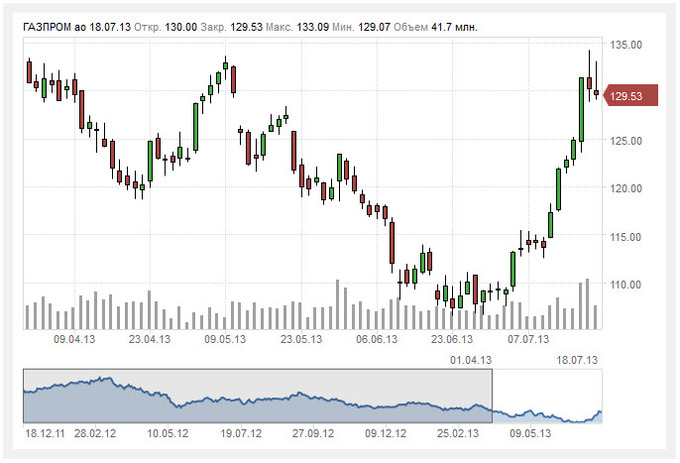
Task: Click the 07.07.13 date axis label
Action: [x=528, y=339]
